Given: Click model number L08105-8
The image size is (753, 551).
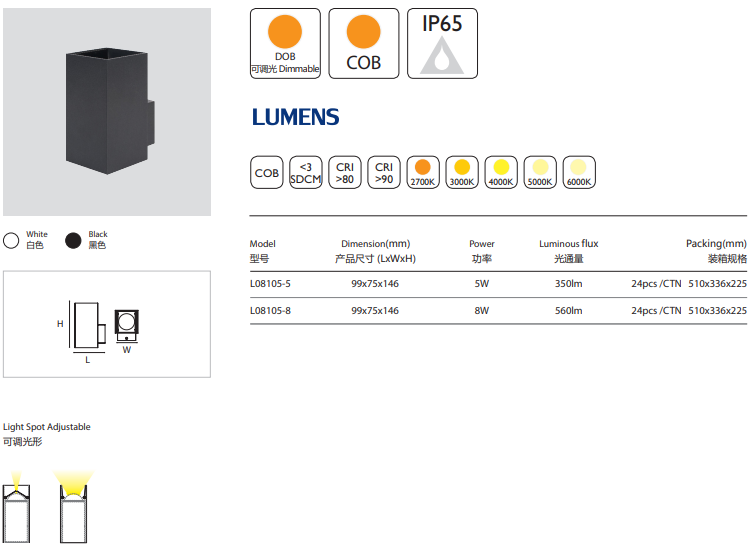Looking at the screenshot, I should [x=269, y=311].
